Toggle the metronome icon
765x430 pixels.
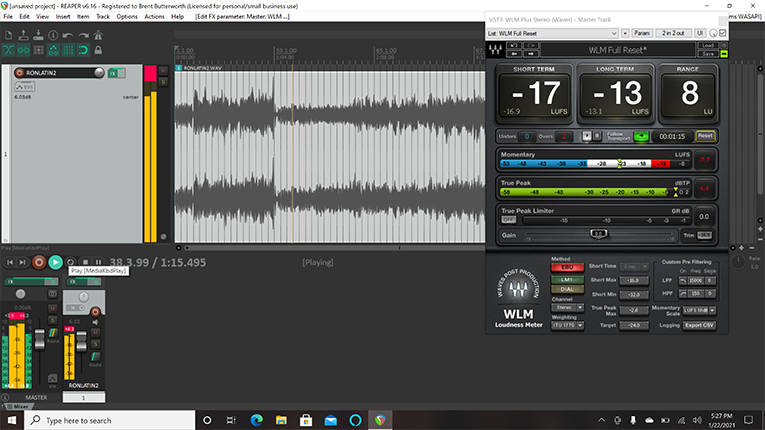pyautogui.click(x=98, y=35)
